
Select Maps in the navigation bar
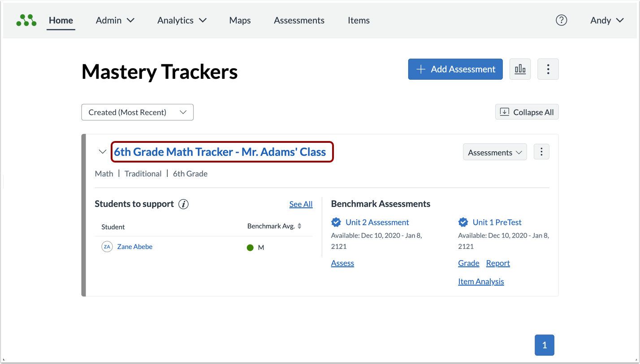pos(240,20)
